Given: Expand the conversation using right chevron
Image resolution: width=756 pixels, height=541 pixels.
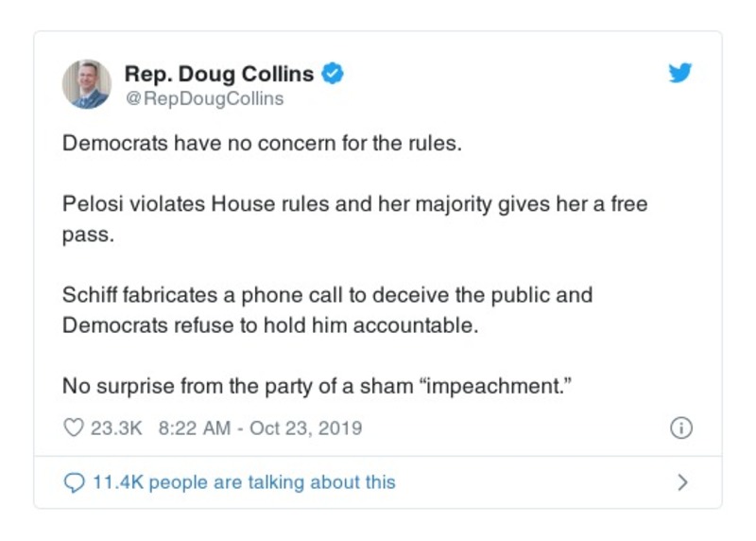Looking at the screenshot, I should point(682,482).
